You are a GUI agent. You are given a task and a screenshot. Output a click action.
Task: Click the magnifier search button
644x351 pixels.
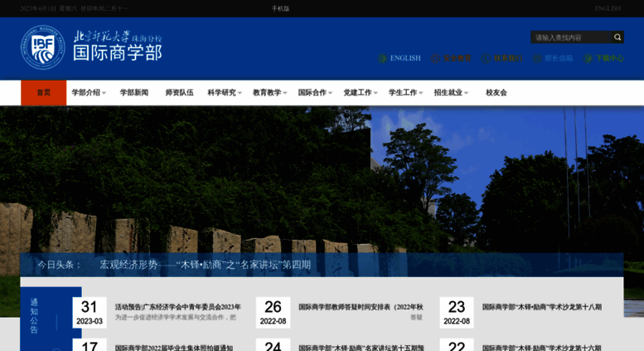coord(617,37)
